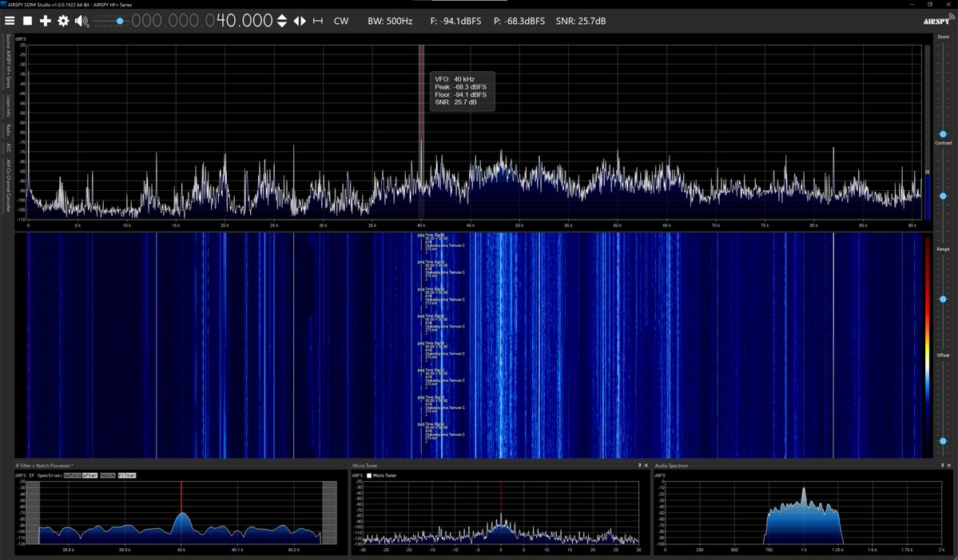Screen dimensions: 958x560
Task: Toggle the Filter IF spectrum option
Action: click(127, 475)
